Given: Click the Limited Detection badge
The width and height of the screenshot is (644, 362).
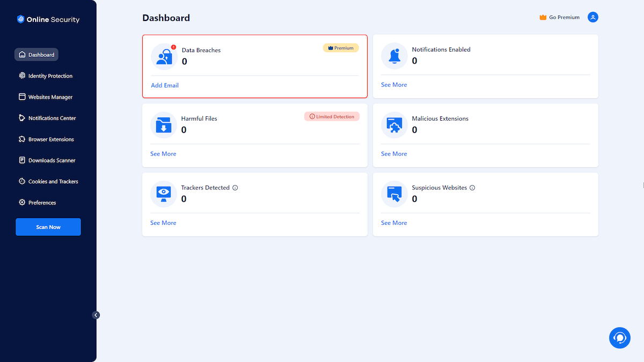Looking at the screenshot, I should click(332, 116).
